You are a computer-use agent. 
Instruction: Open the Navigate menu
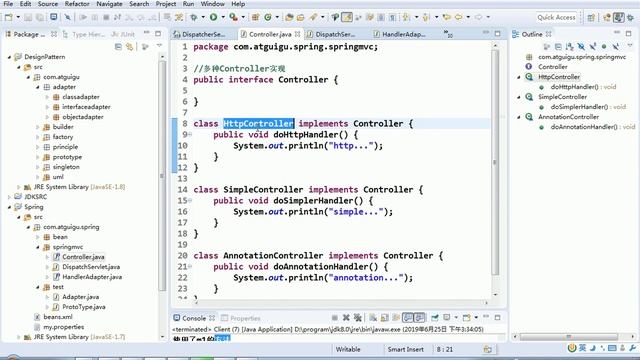pyautogui.click(x=109, y=4)
